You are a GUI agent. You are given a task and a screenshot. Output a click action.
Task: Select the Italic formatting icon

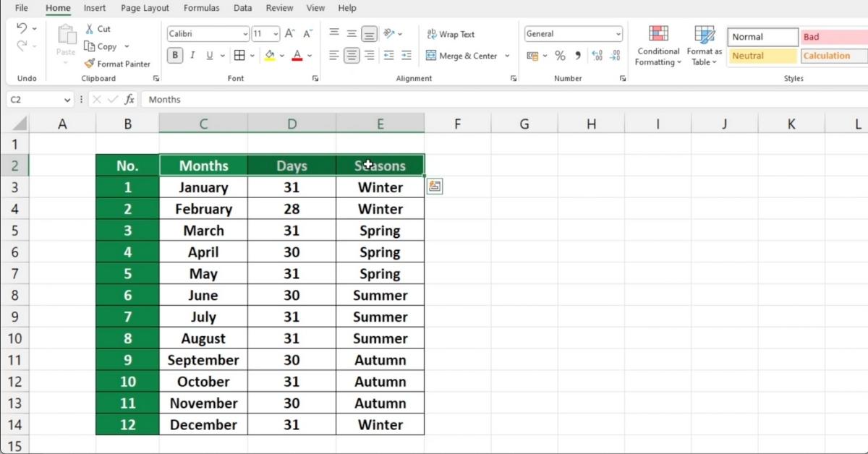(x=192, y=55)
